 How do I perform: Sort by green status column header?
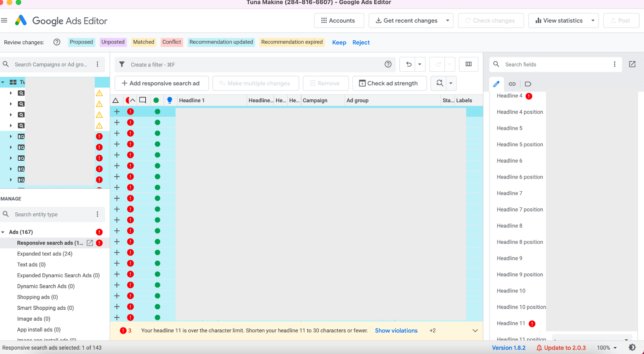(156, 100)
